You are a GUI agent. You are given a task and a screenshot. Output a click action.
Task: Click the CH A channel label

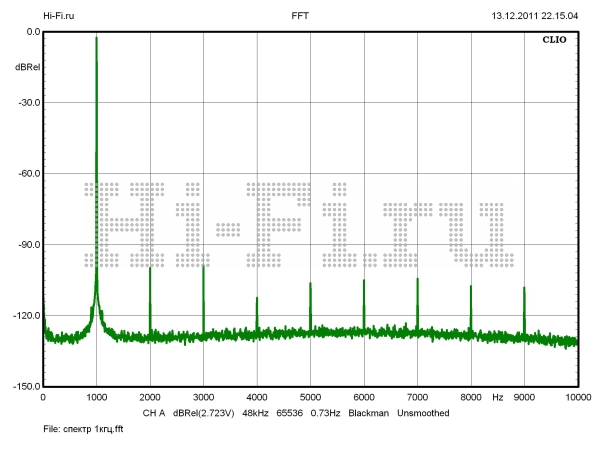pos(153,413)
